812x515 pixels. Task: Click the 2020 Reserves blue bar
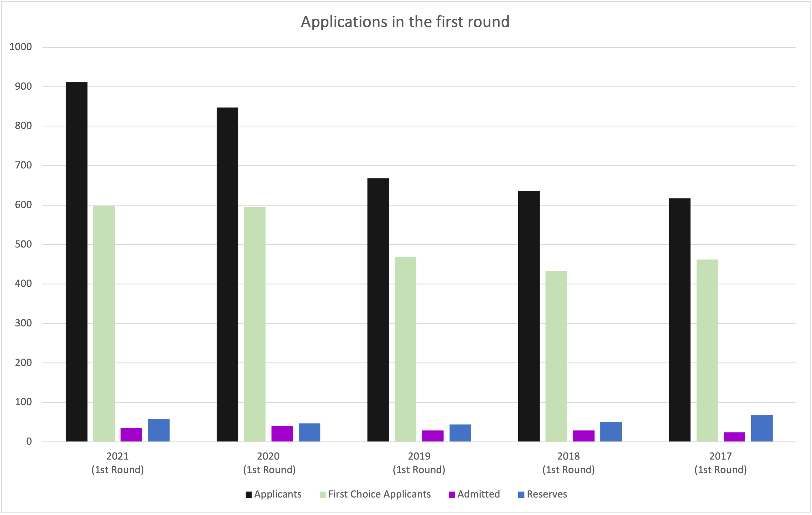(309, 432)
